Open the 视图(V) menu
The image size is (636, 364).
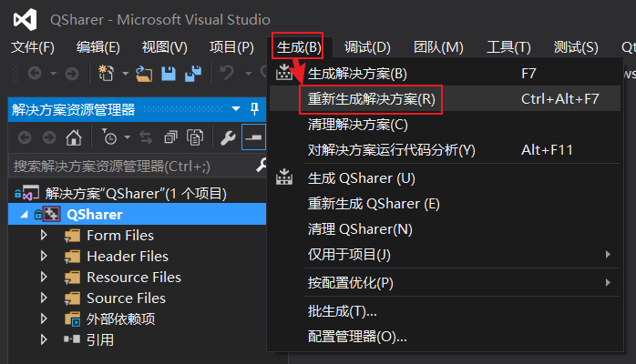tap(164, 47)
